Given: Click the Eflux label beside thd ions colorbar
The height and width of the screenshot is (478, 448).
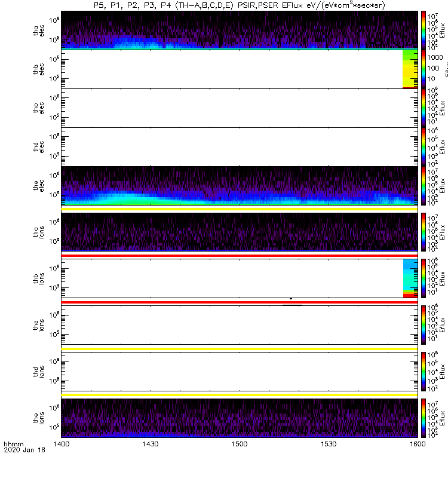Looking at the screenshot, I should (x=443, y=371).
